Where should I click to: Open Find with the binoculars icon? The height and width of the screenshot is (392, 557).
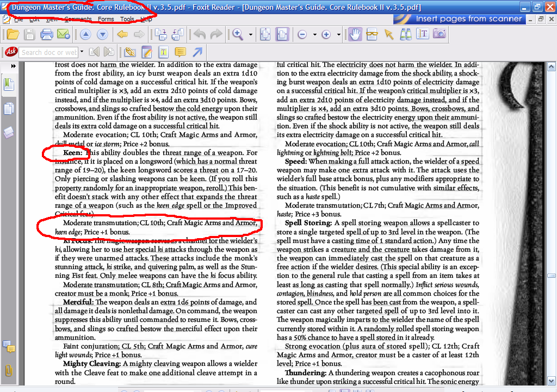[406, 34]
